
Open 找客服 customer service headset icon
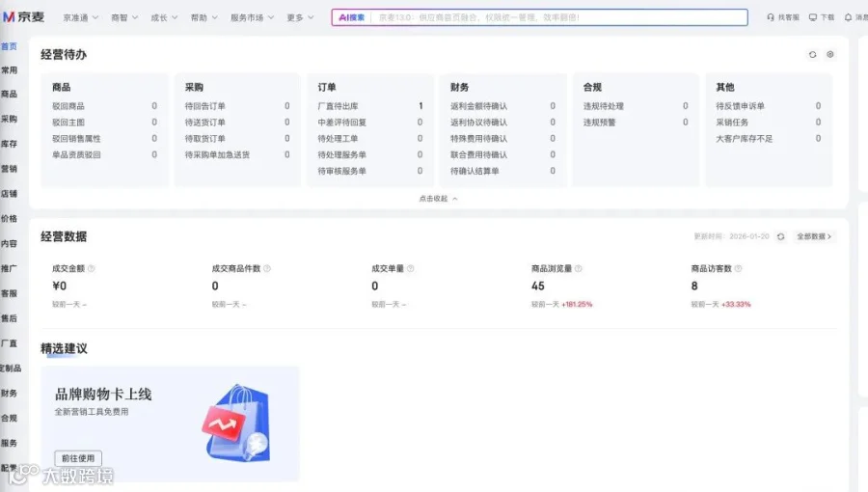click(771, 17)
